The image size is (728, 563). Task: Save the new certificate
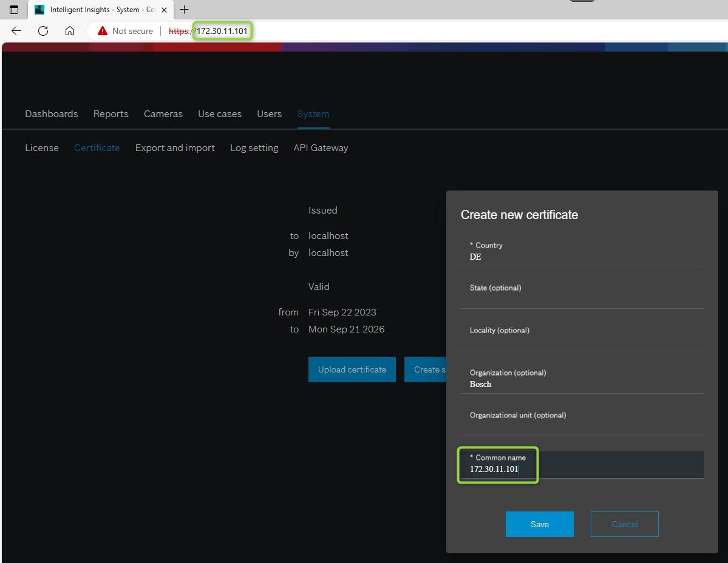[x=539, y=524]
